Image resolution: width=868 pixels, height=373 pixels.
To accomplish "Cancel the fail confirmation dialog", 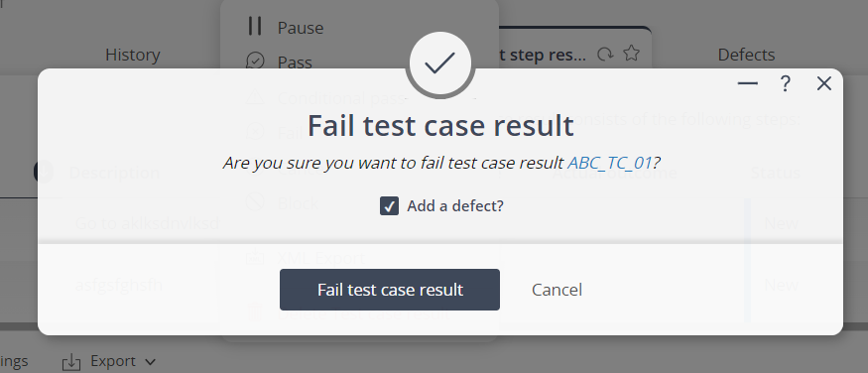I will [x=557, y=290].
